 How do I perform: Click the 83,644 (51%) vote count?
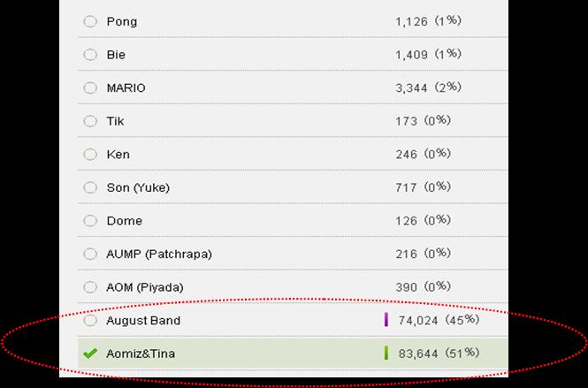click(439, 354)
